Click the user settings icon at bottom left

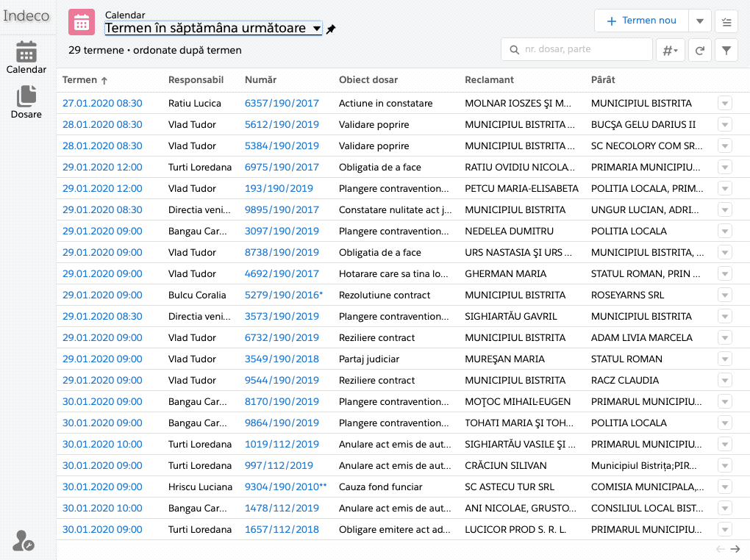24,541
